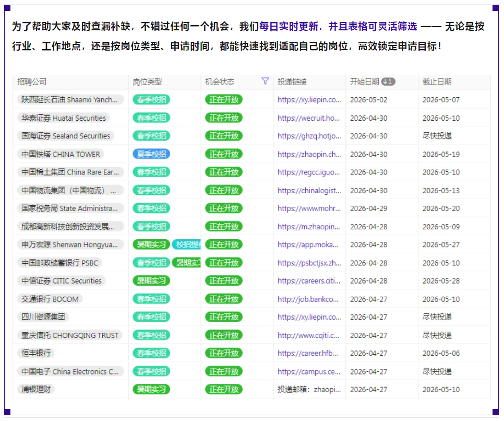Open the ghzq.hotjob link for 国海证券

pos(309,136)
